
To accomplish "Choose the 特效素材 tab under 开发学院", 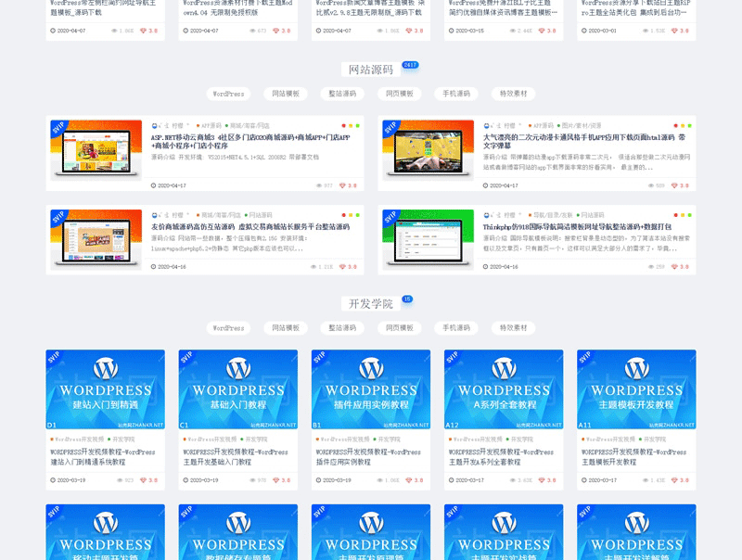I will click(514, 328).
